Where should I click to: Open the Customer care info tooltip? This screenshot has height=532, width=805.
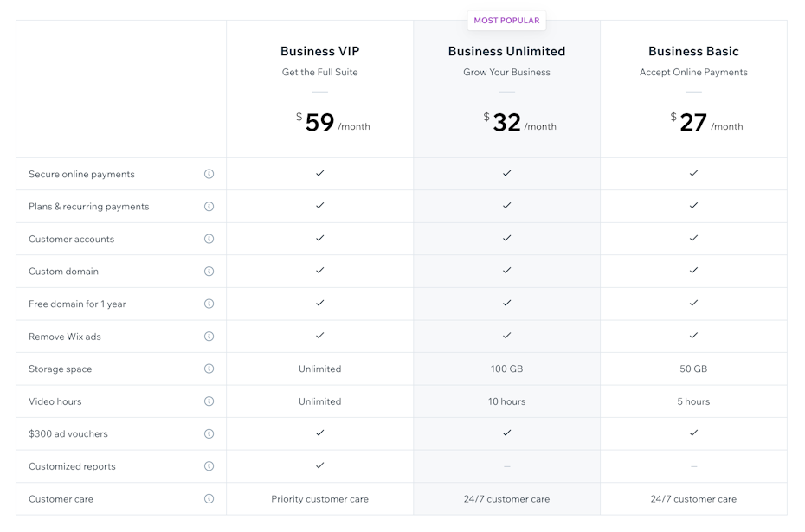(x=209, y=498)
